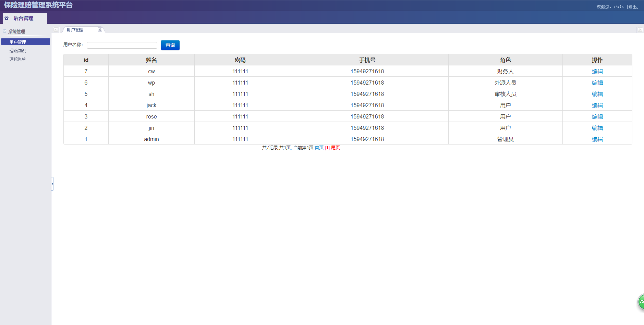
Task: Click the green floating badge icon
Action: coord(641,302)
